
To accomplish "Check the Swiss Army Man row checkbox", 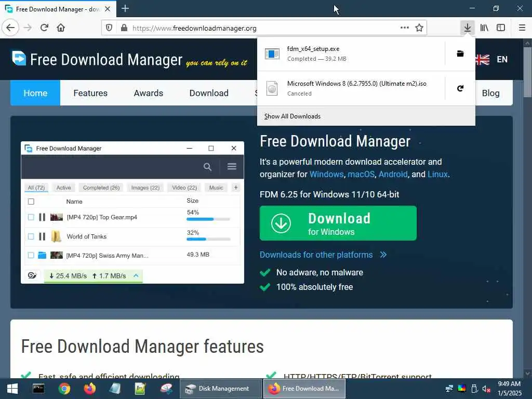I will pyautogui.click(x=31, y=255).
